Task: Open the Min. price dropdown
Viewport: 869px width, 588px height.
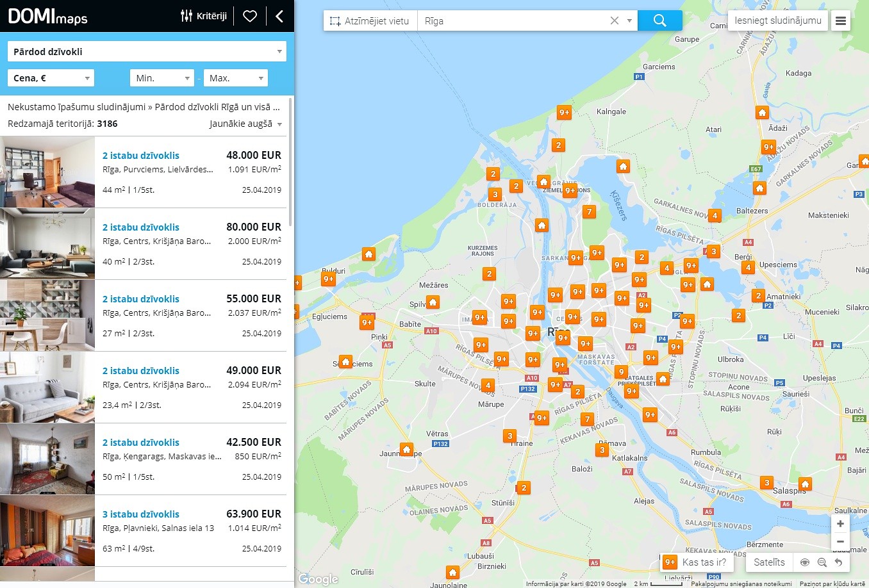Action: (x=162, y=78)
